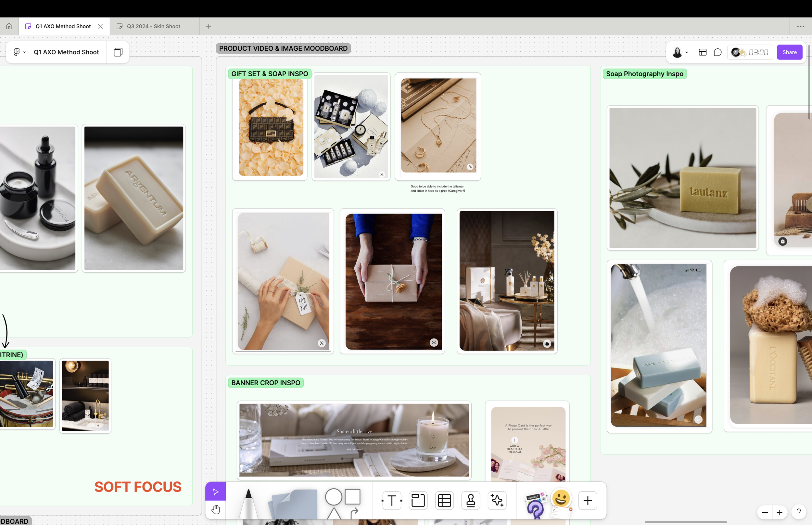Viewport: 812px width, 525px height.
Task: Insert a table from the toolbar
Action: tap(444, 500)
